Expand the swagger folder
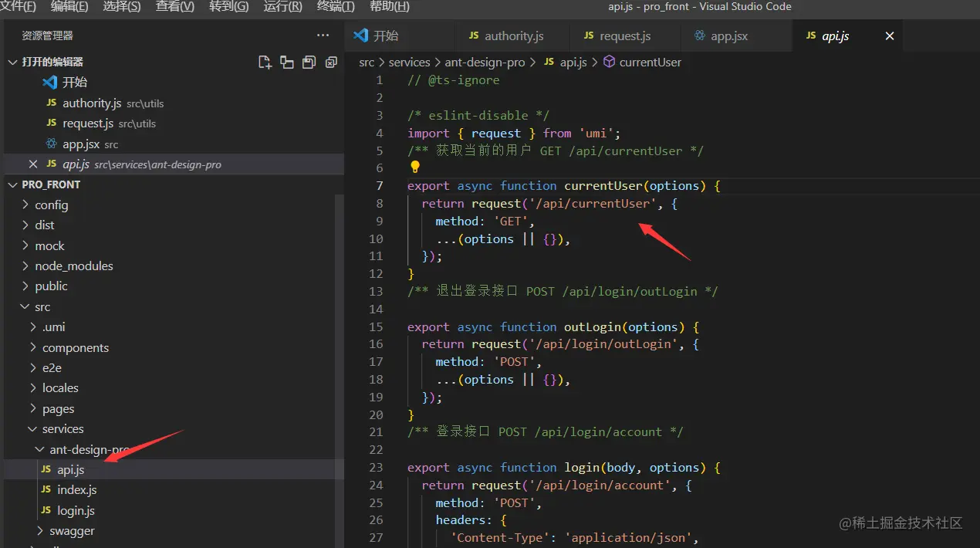980x548 pixels. 40,530
